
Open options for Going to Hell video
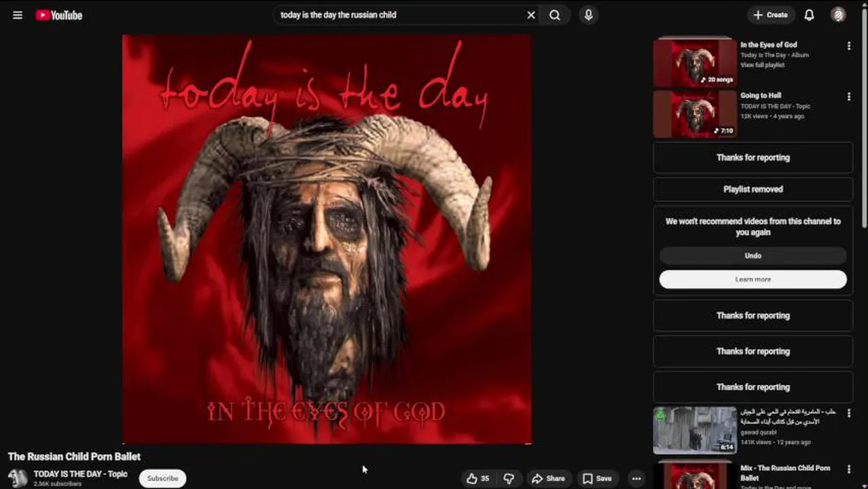point(848,97)
